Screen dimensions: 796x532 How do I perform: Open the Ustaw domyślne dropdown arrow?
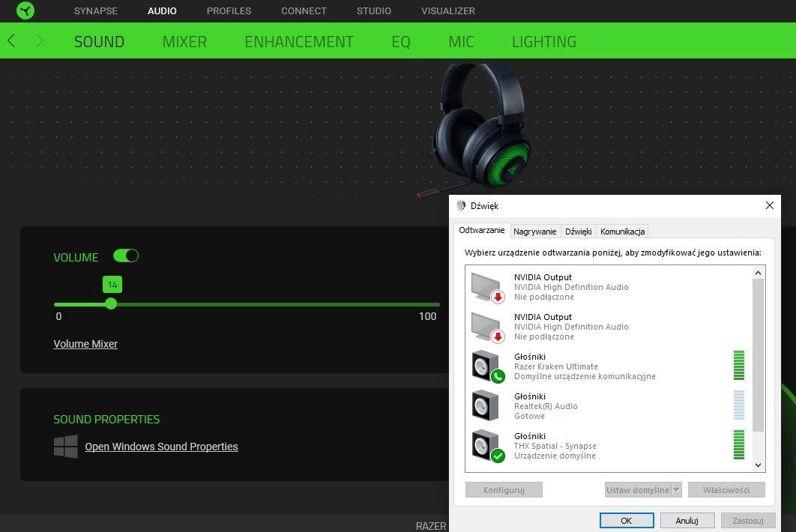coord(676,490)
